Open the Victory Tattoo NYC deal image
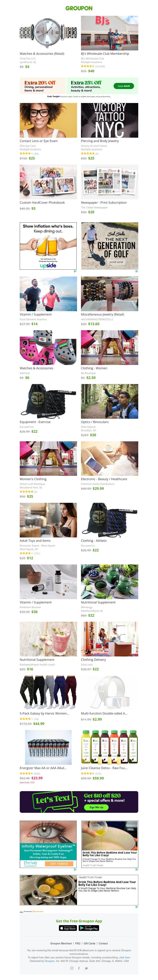Screen dimensions: 158x980 (x=110, y=120)
